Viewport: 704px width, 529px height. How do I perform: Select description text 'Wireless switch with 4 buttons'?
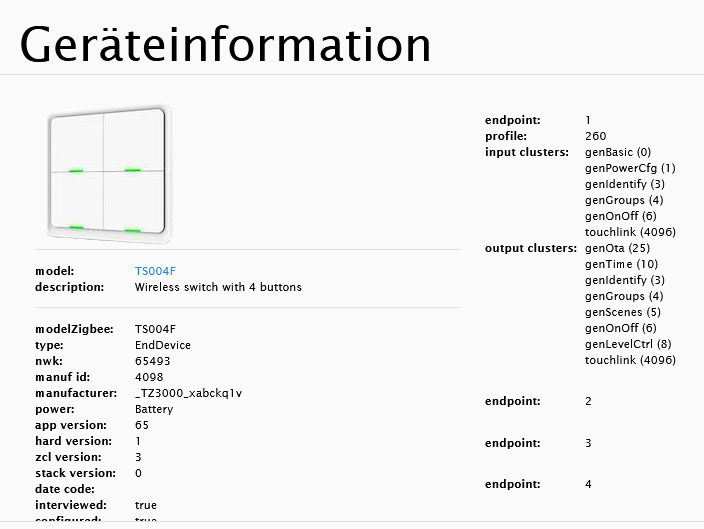(x=218, y=287)
